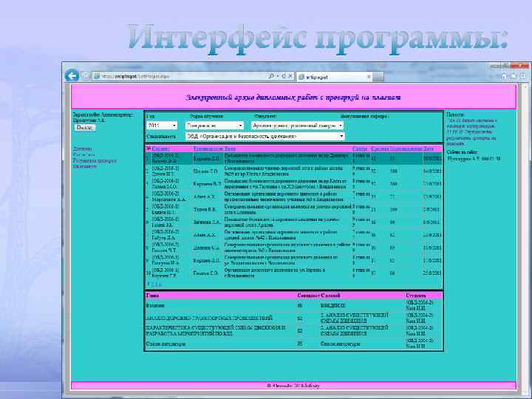532x399 pixels.
Task: Click the refresh icon in address bar
Action: [284, 76]
